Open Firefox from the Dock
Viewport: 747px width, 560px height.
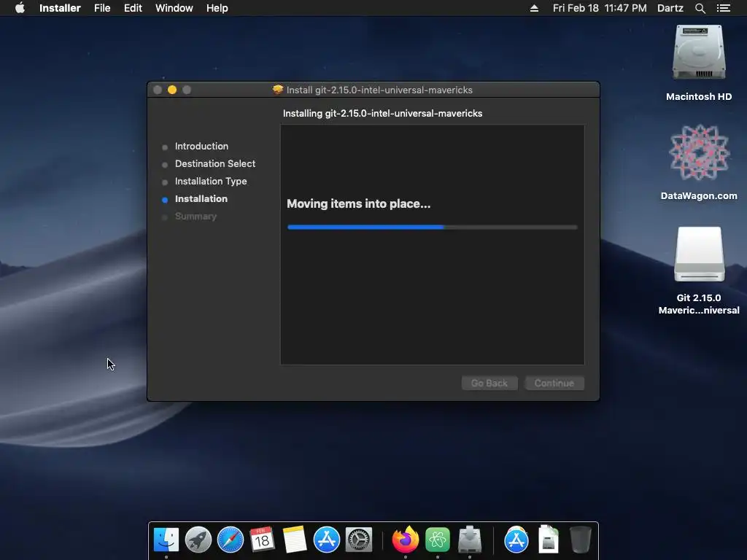tap(406, 540)
